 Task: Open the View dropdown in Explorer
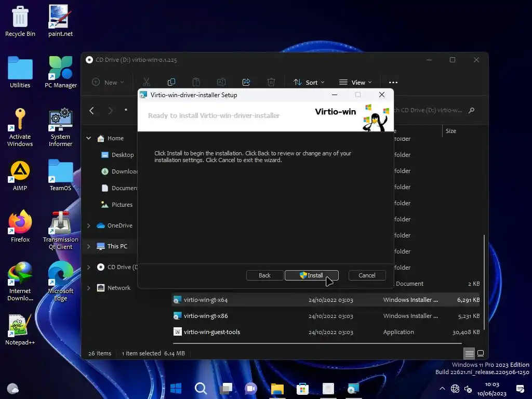pyautogui.click(x=355, y=82)
